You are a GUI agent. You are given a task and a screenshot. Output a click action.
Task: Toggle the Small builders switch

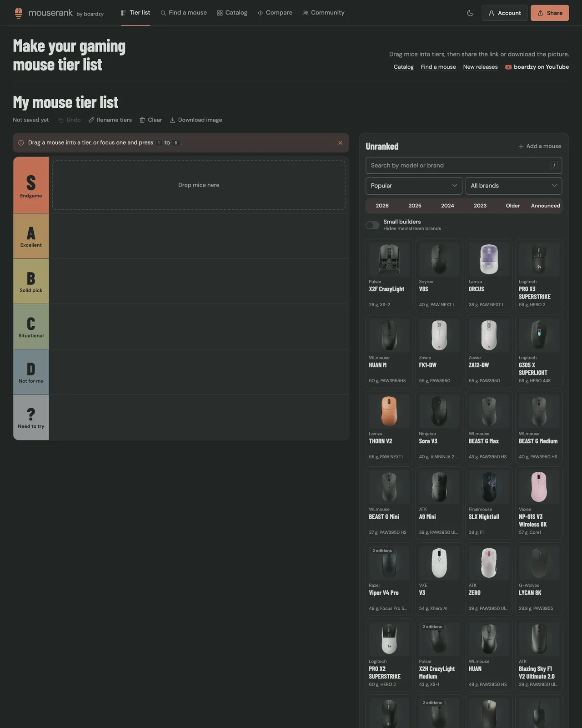pos(372,225)
